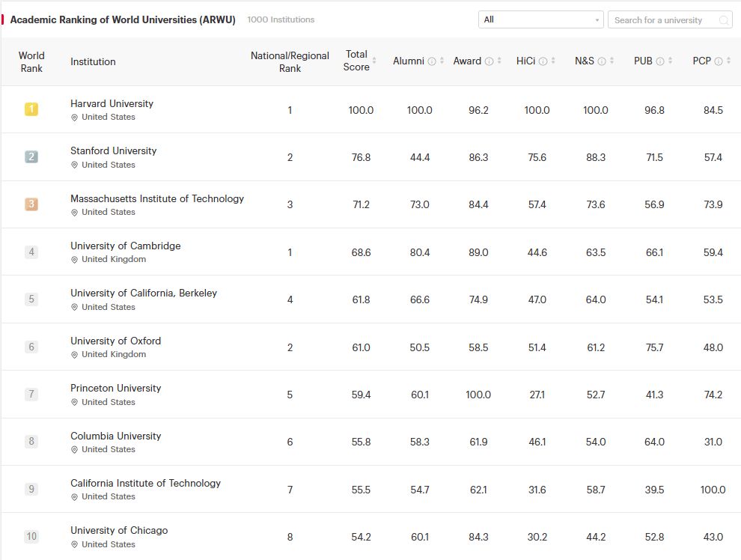Click the World Rank column header
741x560 pixels.
[31, 62]
